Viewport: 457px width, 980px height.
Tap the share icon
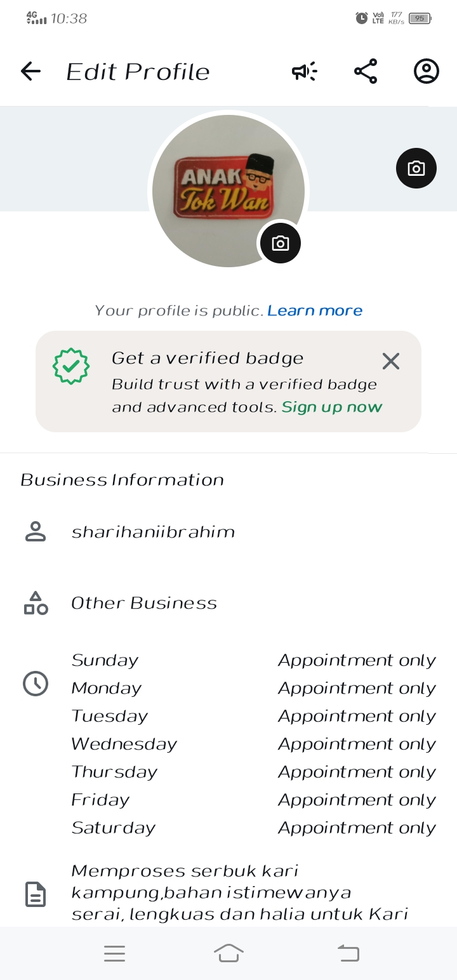click(x=366, y=71)
